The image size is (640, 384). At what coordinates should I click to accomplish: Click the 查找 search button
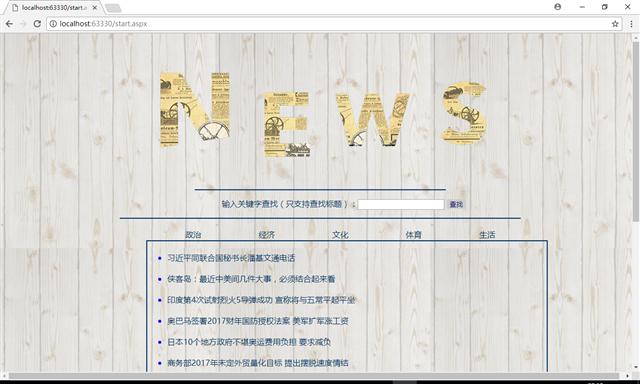point(456,204)
